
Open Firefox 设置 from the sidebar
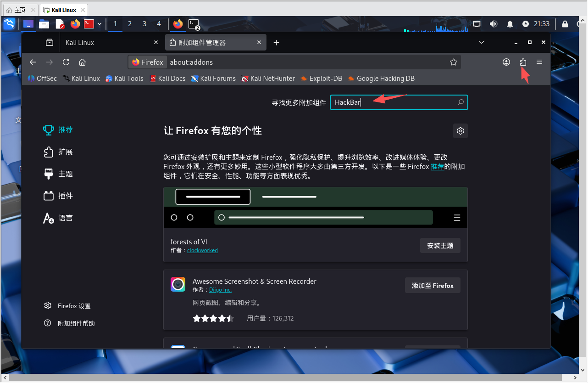pos(67,306)
